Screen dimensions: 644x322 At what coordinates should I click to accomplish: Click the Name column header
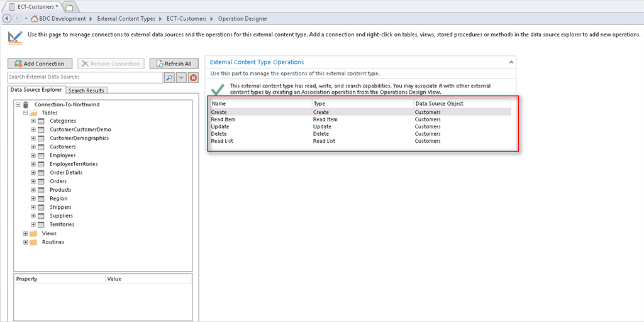tap(261, 104)
